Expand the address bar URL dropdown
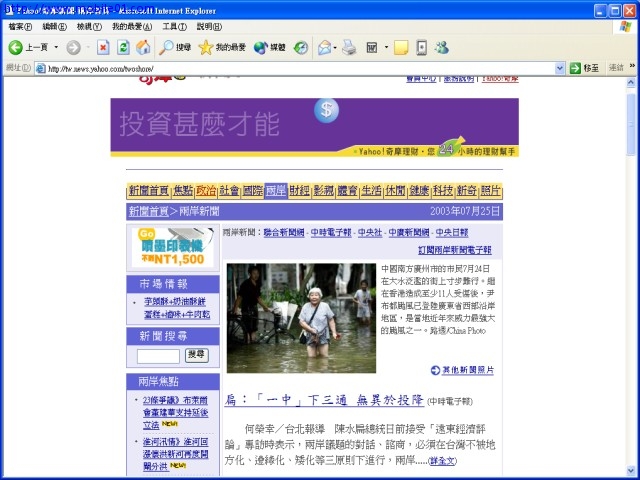The height and width of the screenshot is (480, 640). click(560, 68)
